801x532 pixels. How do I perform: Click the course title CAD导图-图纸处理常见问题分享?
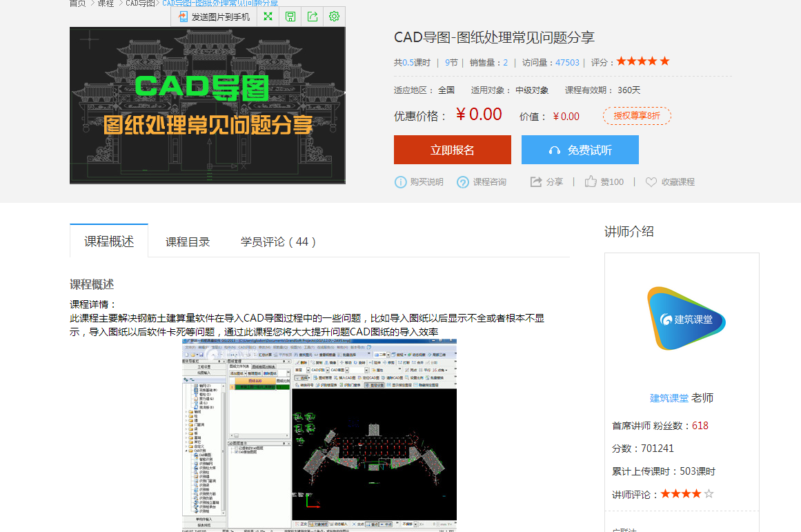[x=494, y=37]
